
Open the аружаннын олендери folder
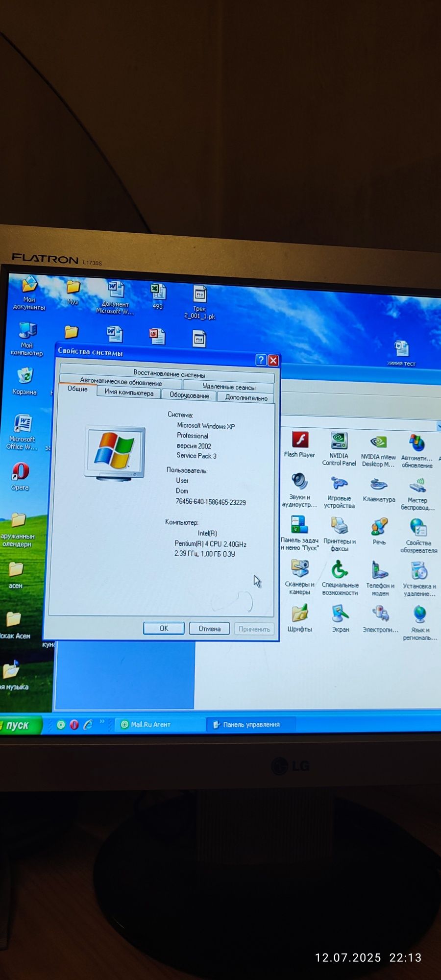18,530
